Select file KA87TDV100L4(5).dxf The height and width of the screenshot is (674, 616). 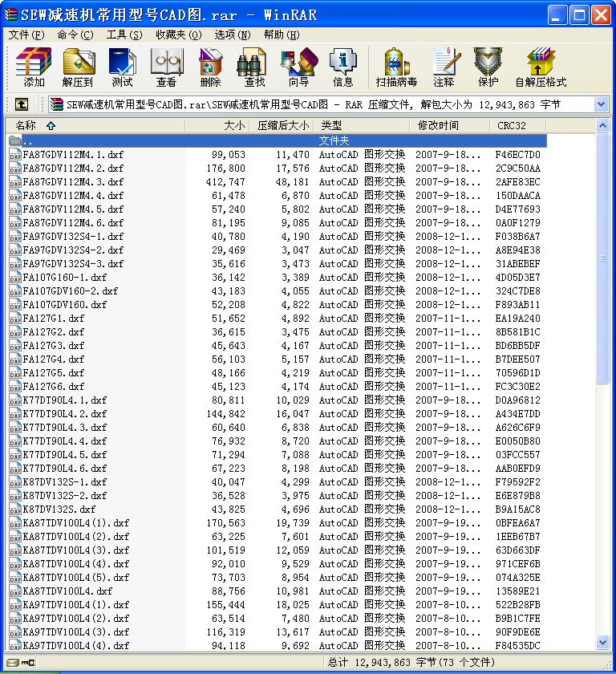(76, 577)
